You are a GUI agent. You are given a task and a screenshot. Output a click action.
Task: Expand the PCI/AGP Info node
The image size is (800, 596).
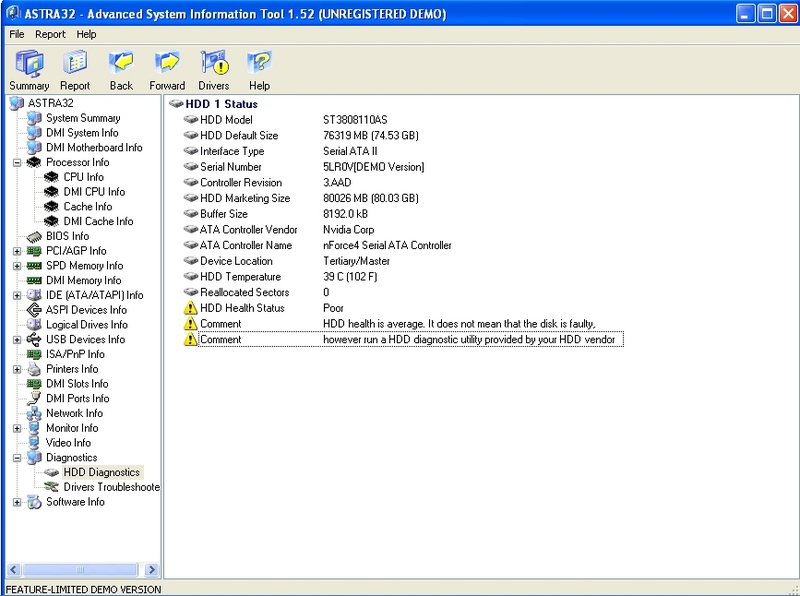point(17,251)
